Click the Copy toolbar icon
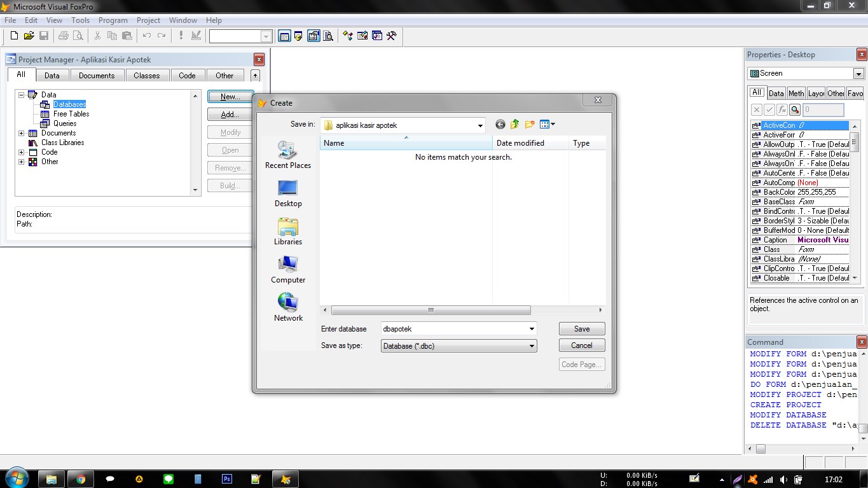868x488 pixels. pos(112,36)
